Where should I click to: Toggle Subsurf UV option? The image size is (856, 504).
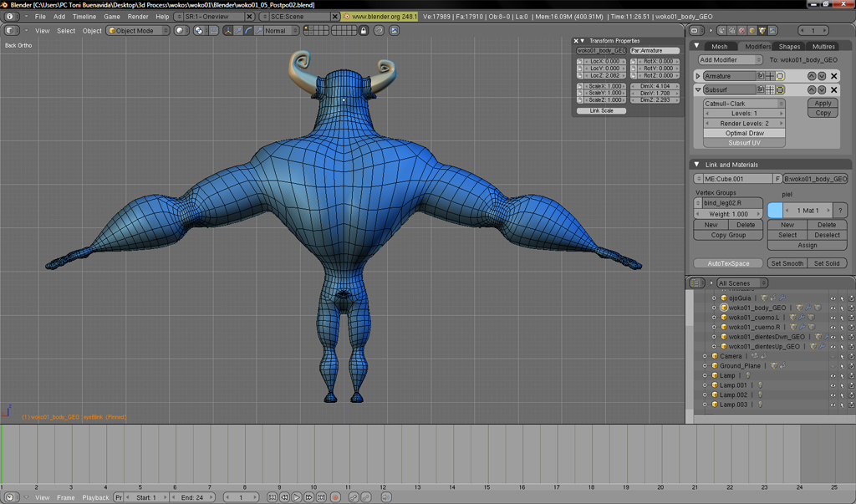(744, 143)
